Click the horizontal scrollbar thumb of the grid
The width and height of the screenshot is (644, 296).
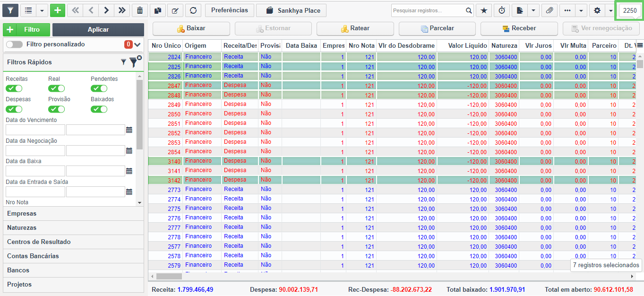(169, 276)
